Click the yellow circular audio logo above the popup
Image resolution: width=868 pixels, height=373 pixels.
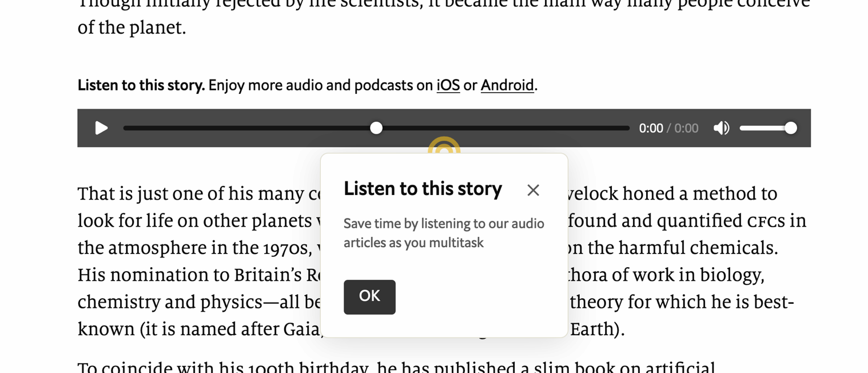click(x=444, y=148)
